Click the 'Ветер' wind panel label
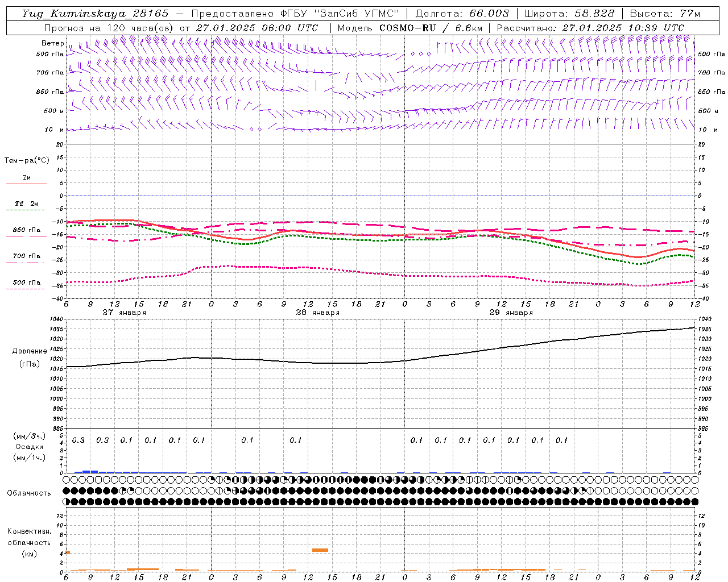The image size is (728, 582). point(53,43)
